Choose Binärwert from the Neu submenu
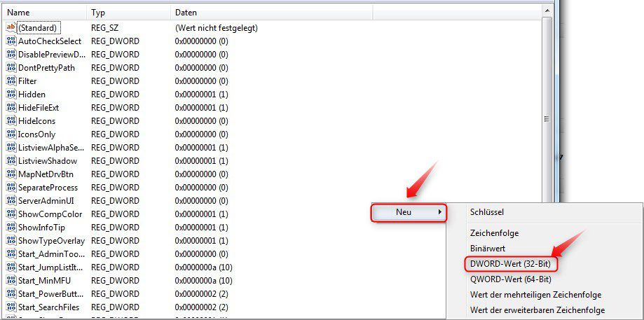Viewport: 644px width, 320px height. pos(488,249)
